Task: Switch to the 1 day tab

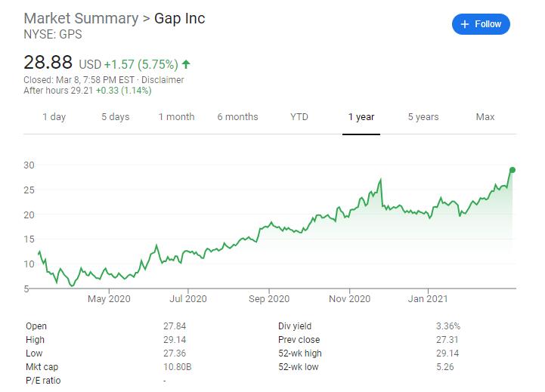Action: tap(54, 117)
